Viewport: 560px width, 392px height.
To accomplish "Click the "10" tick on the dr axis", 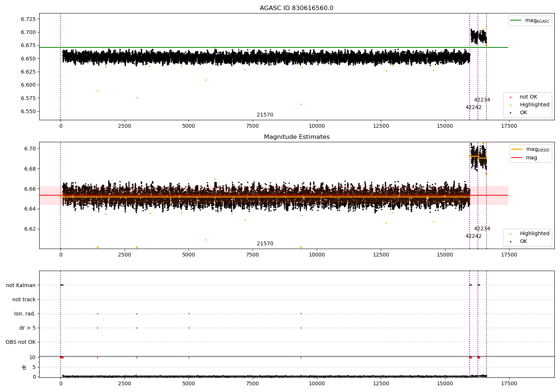I will (32, 357).
